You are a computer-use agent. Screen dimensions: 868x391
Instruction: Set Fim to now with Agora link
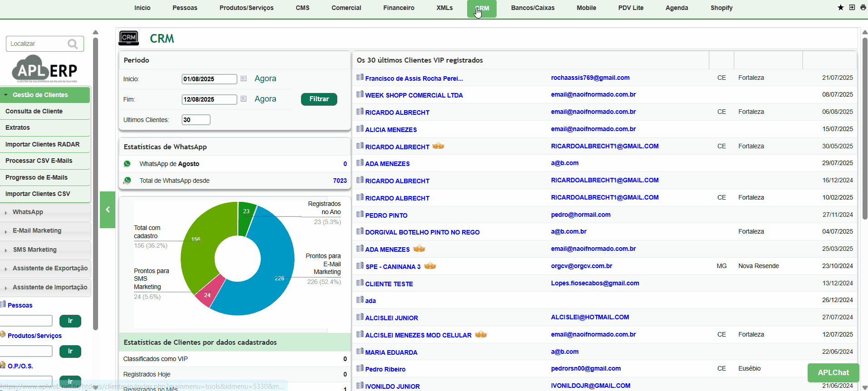point(265,99)
